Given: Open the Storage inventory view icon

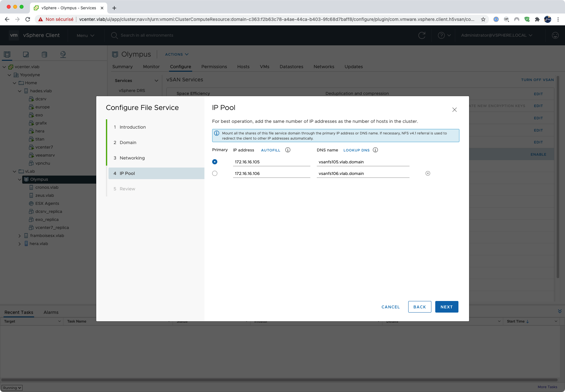Looking at the screenshot, I should pyautogui.click(x=44, y=54).
